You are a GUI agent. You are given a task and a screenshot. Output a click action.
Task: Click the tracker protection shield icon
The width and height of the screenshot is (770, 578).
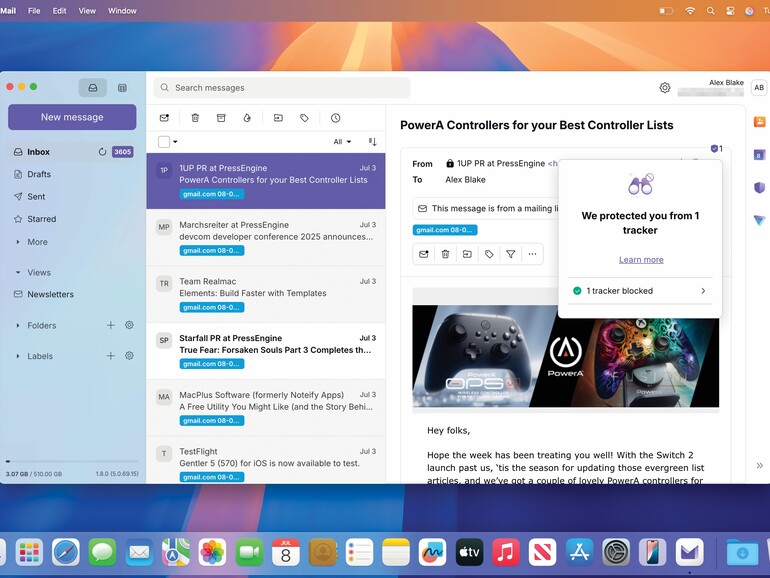pyautogui.click(x=715, y=148)
